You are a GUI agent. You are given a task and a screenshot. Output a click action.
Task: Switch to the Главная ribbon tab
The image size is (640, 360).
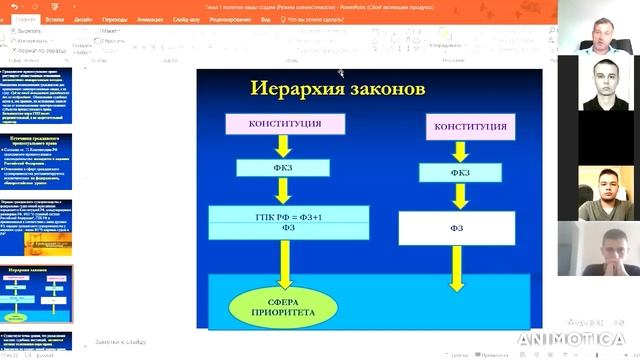25,19
